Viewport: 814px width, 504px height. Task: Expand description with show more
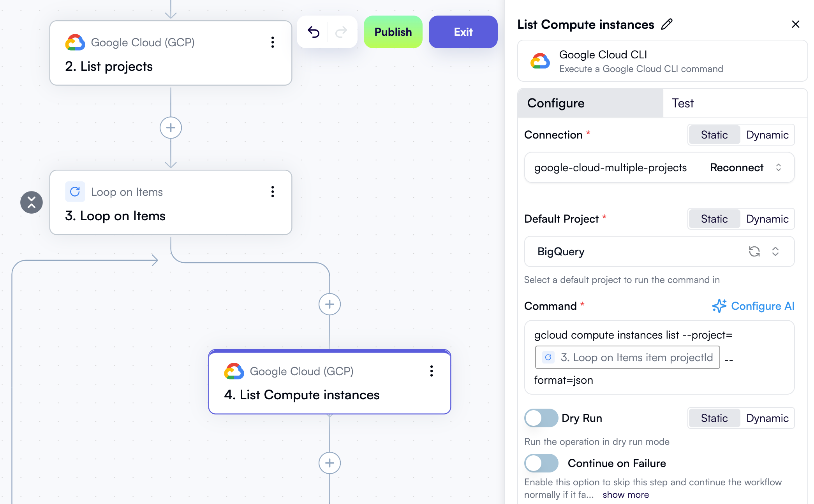[625, 495]
